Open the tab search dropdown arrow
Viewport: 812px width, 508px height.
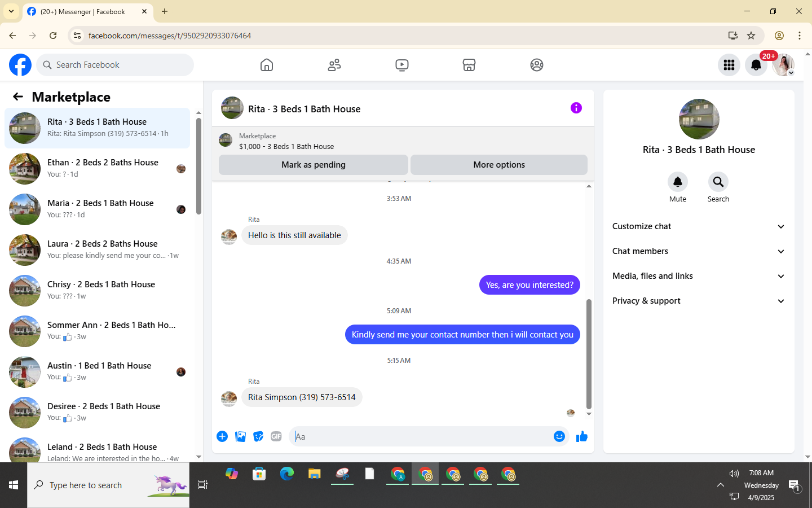[11, 11]
